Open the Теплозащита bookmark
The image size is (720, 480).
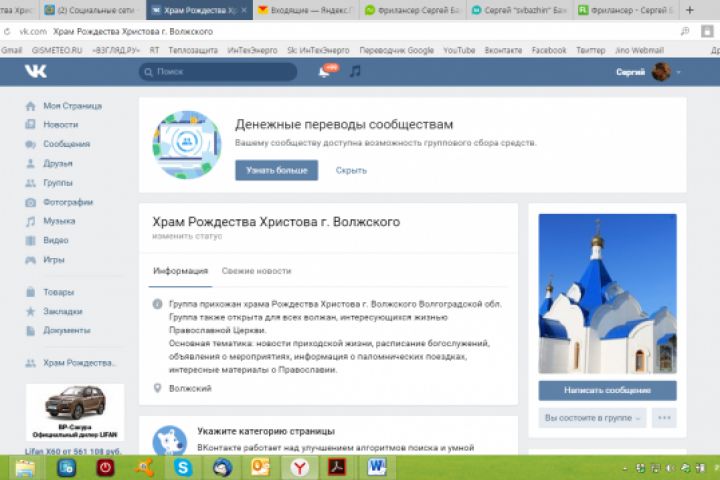pyautogui.click(x=193, y=51)
